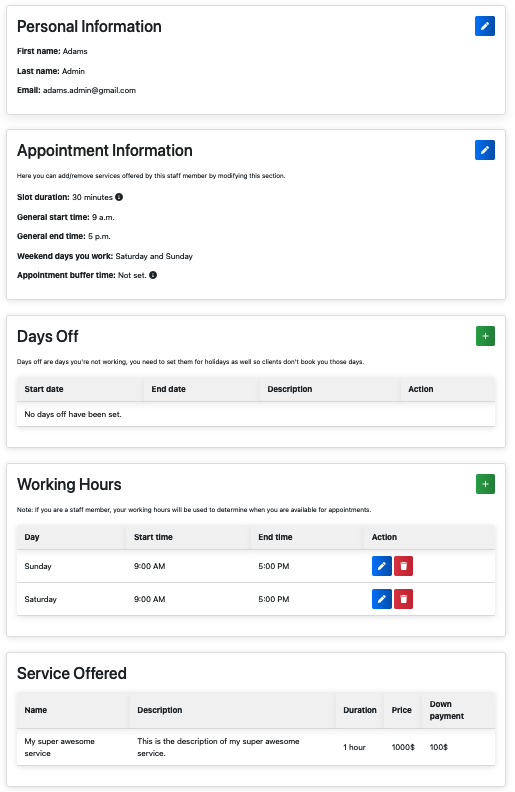This screenshot has height=792, width=515.
Task: Edit Sunday working hours
Action: click(382, 566)
